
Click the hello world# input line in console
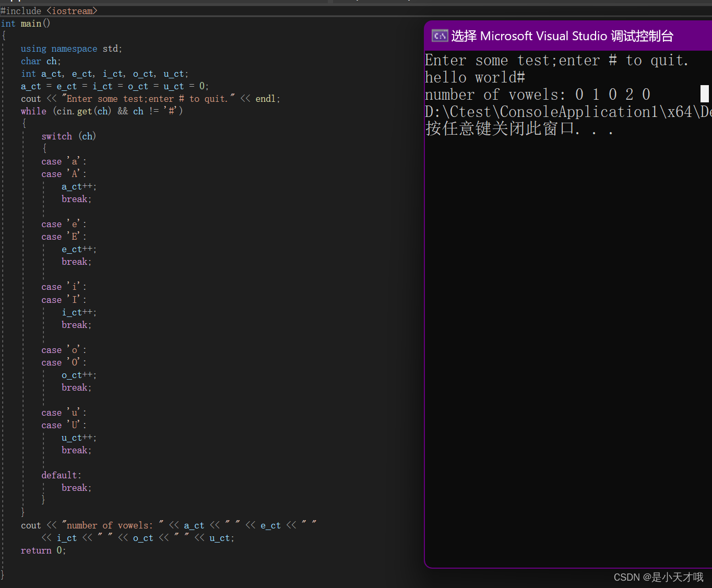[x=474, y=77]
